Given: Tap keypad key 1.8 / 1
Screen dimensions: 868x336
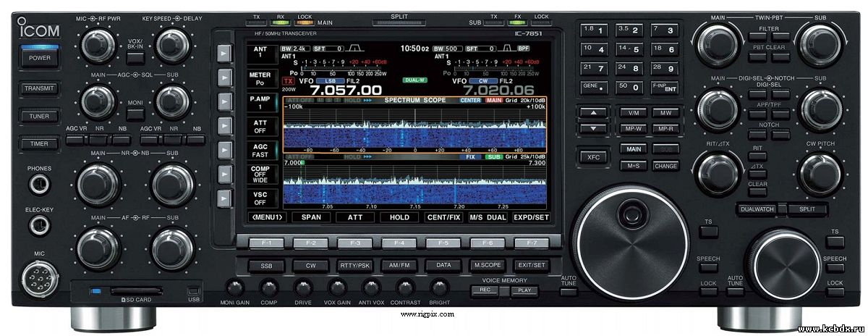Looking at the screenshot, I should tap(594, 30).
